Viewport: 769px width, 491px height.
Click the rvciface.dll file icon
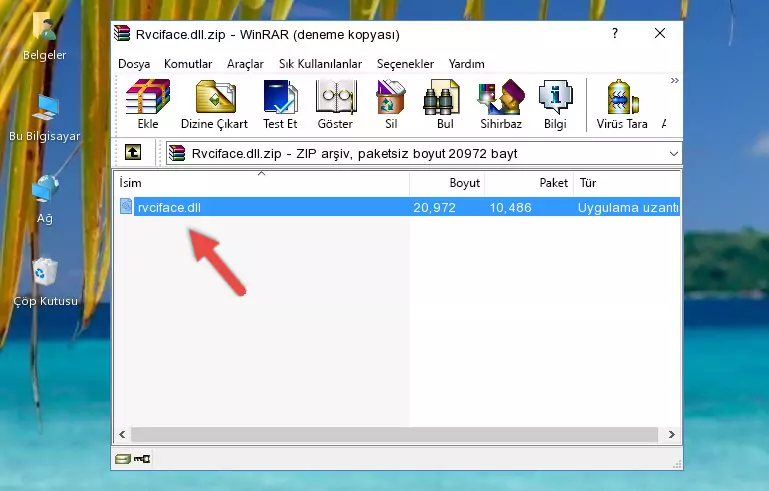click(x=126, y=207)
